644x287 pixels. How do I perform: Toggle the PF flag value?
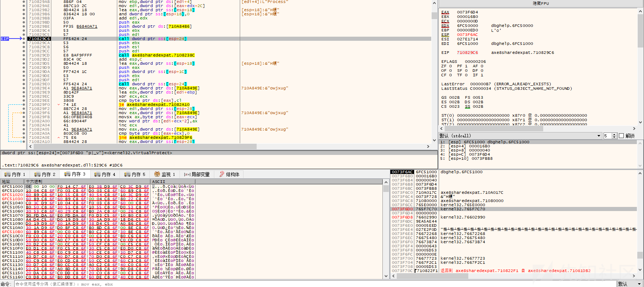(466, 66)
